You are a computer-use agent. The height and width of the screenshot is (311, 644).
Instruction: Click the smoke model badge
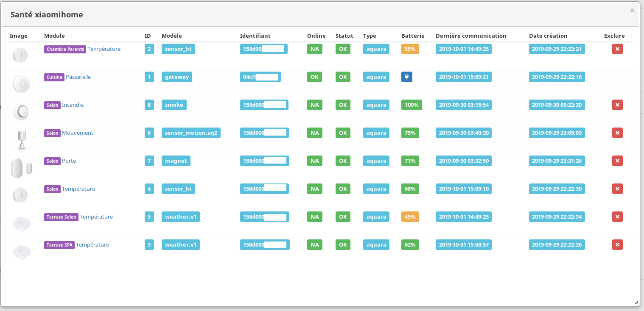[x=174, y=105]
